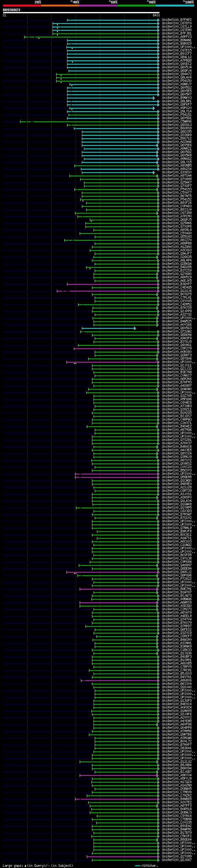The height and width of the screenshot is (868, 197).
Task: Open hit UniRef100_A9PFX3
Action: pyautogui.click(x=176, y=37)
